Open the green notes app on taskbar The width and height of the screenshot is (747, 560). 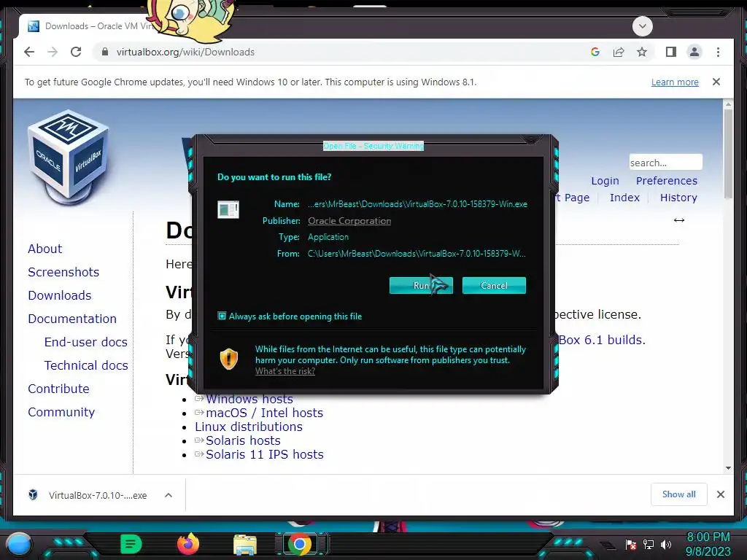pos(131,544)
